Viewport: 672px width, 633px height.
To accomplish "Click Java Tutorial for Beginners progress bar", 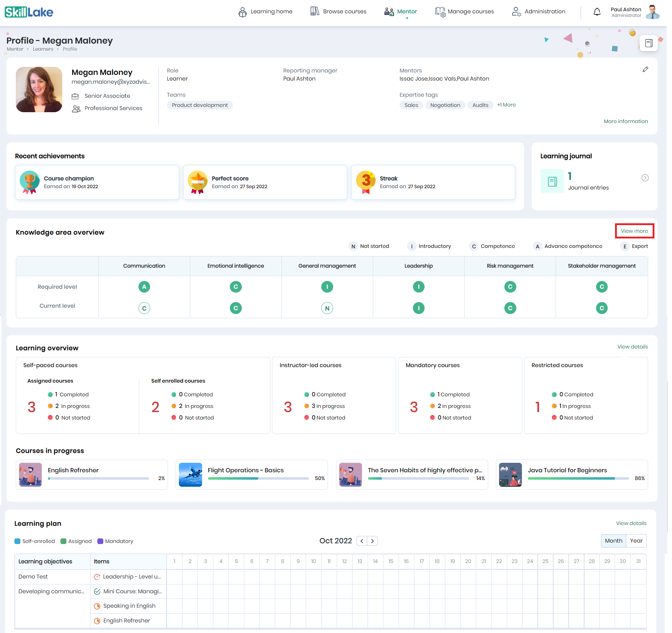I will (x=578, y=478).
